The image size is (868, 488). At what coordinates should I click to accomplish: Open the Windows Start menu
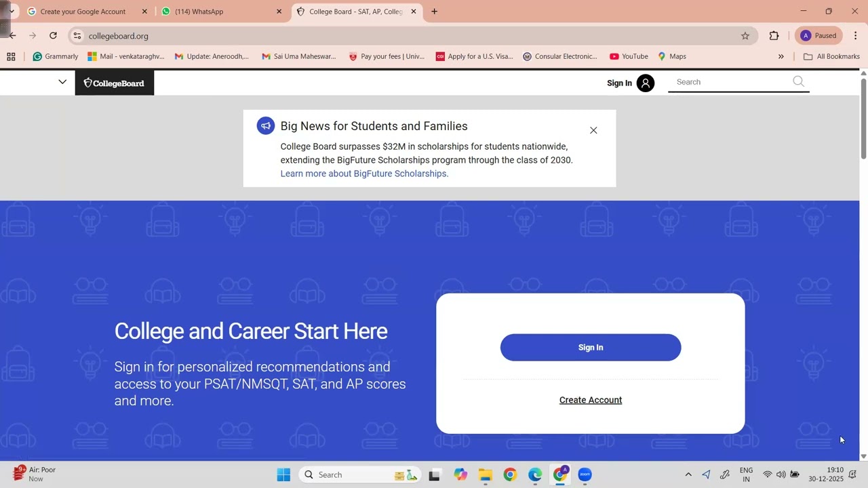coord(283,475)
